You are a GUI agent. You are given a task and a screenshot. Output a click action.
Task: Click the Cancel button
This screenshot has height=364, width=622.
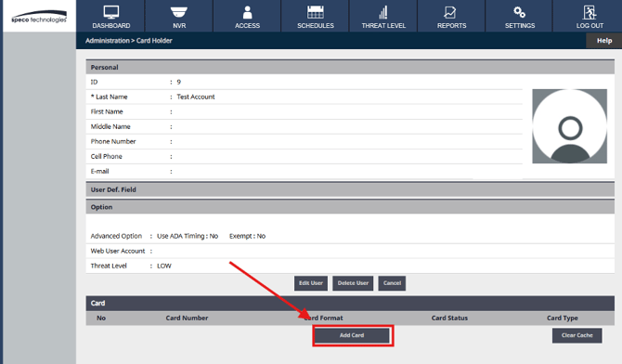[392, 283]
